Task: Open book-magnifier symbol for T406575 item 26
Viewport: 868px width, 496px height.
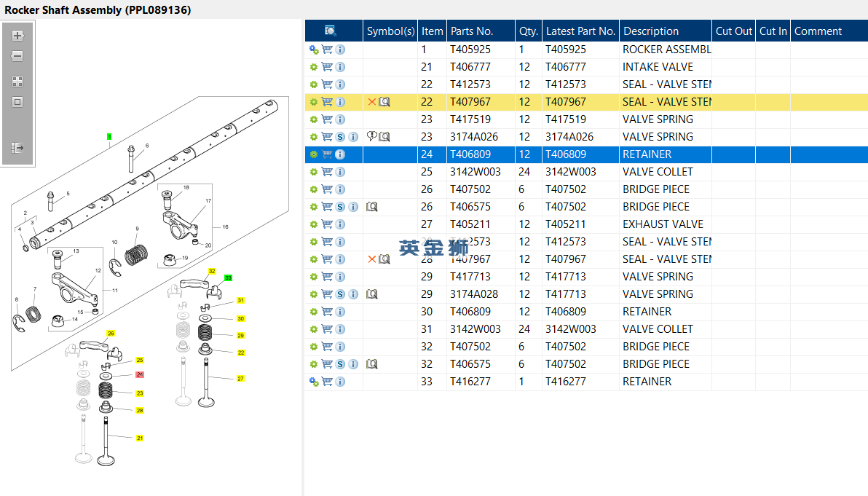Action: point(372,207)
